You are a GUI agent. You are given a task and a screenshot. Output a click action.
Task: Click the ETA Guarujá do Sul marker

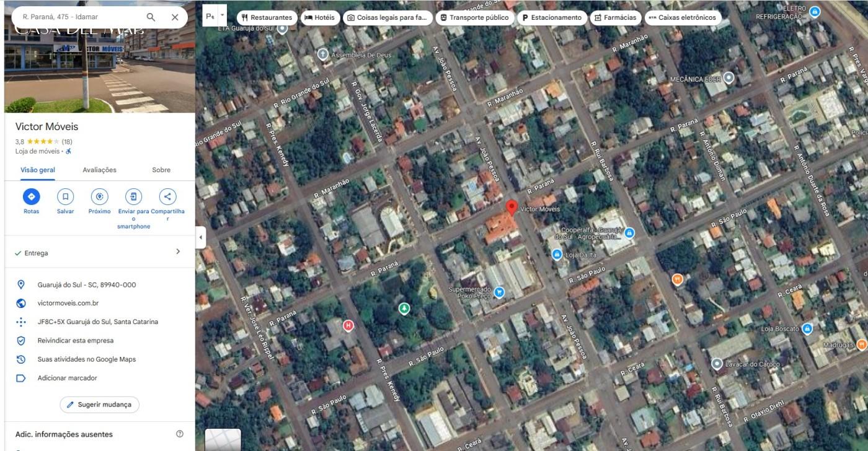coord(283,28)
